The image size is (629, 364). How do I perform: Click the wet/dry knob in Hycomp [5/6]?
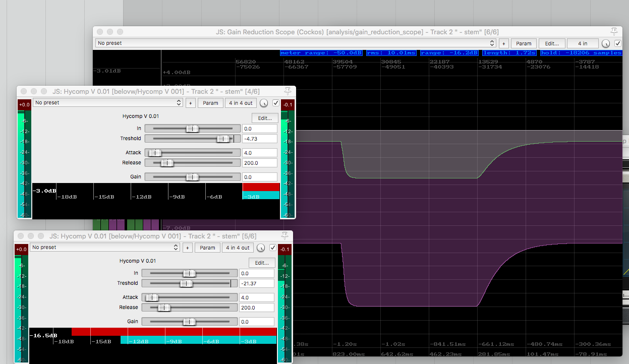(261, 248)
